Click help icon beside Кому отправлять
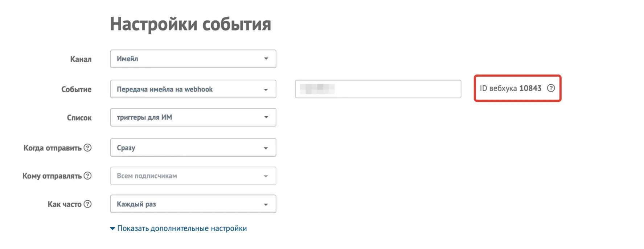 tap(87, 176)
